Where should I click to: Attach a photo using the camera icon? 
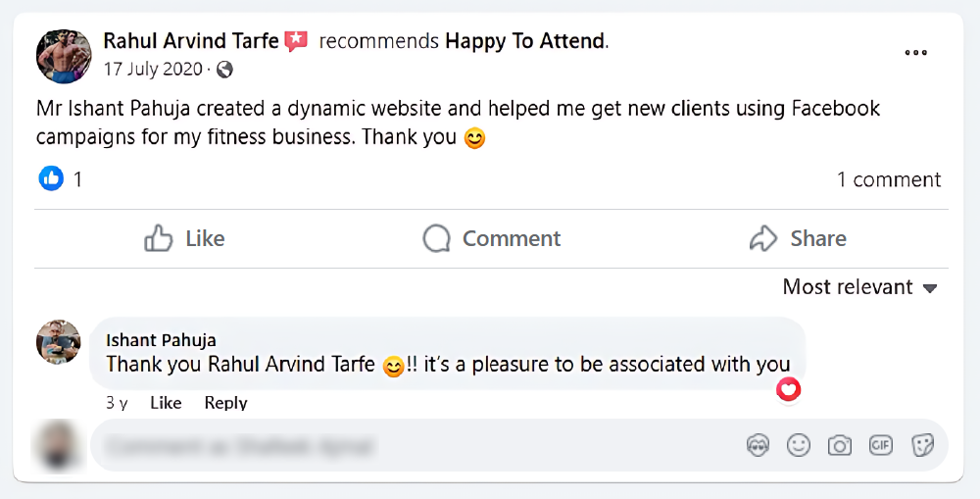point(840,446)
